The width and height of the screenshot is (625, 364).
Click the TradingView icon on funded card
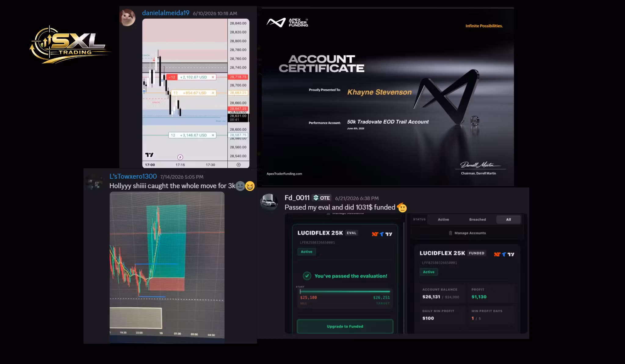tap(511, 254)
